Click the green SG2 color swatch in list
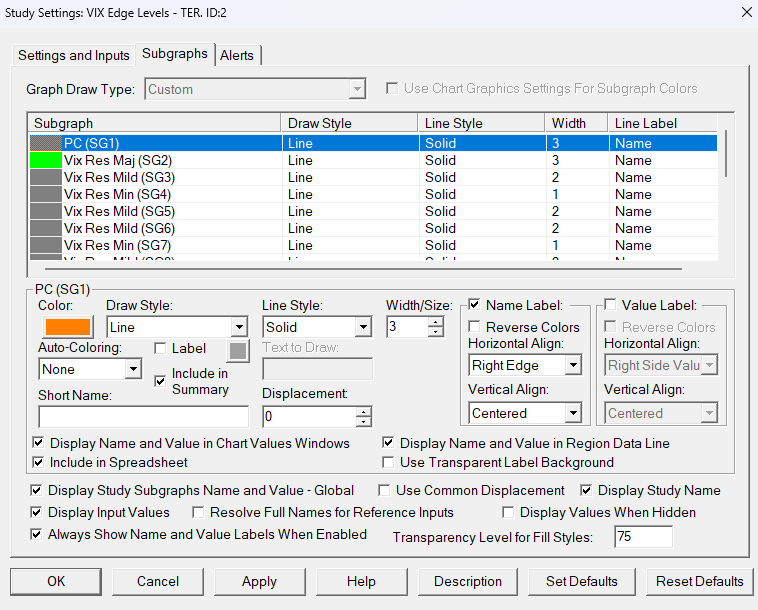This screenshot has height=610, width=758. tap(46, 160)
